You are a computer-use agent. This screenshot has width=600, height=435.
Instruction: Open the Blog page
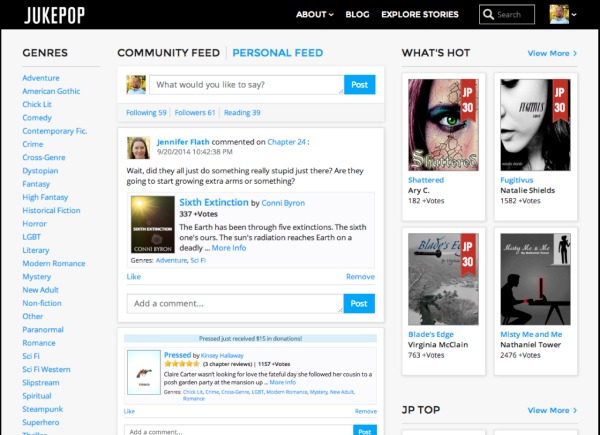pyautogui.click(x=357, y=15)
